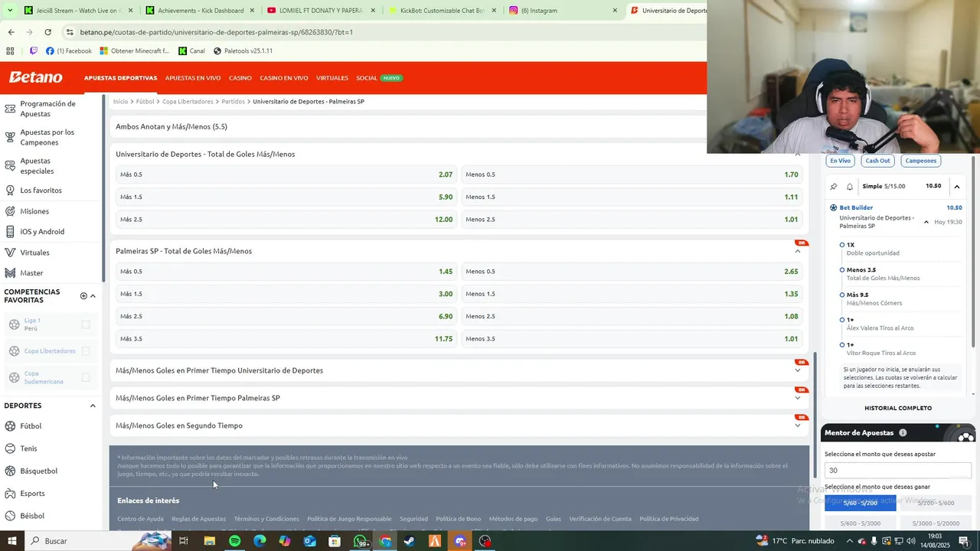This screenshot has width=980, height=551.
Task: Open the Casino en Vivo menu item
Action: click(x=284, y=78)
